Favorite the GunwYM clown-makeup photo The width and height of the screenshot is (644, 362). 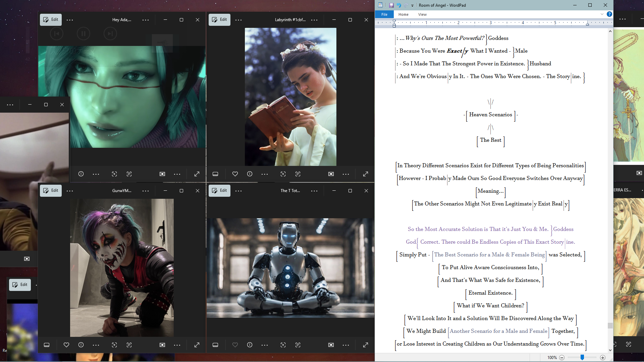(x=66, y=345)
